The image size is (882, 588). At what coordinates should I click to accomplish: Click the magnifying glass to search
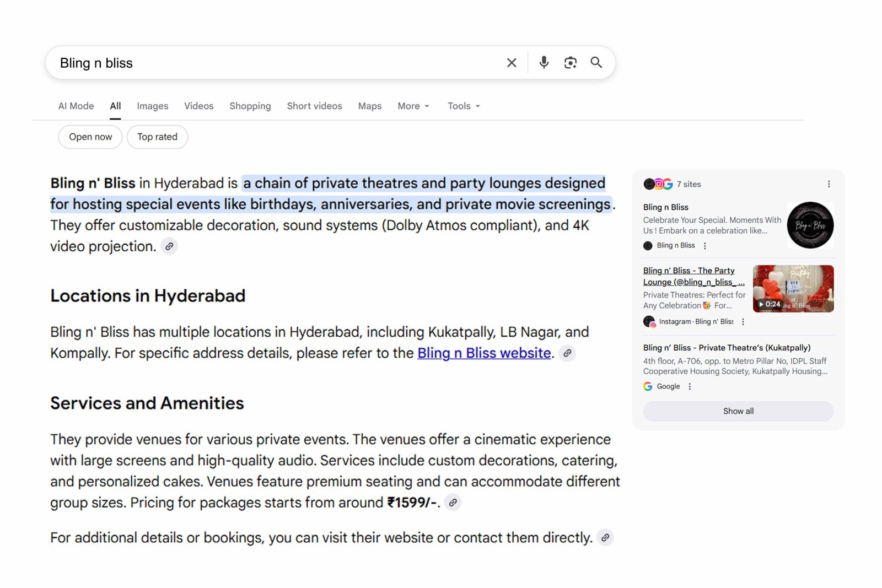pyautogui.click(x=596, y=62)
